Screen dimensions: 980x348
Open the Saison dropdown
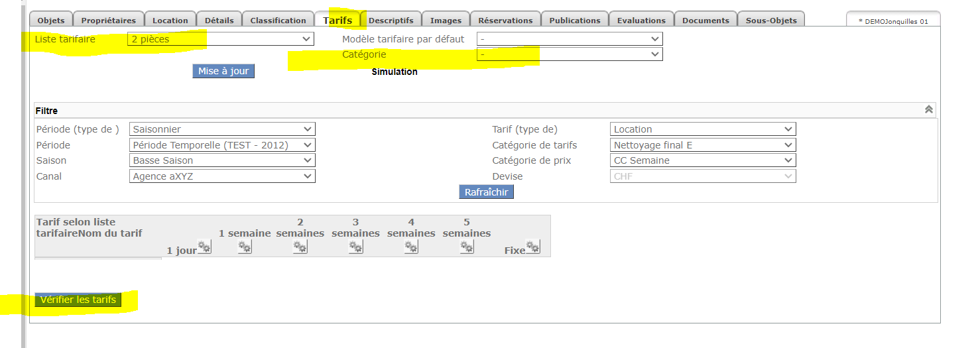[222, 160]
